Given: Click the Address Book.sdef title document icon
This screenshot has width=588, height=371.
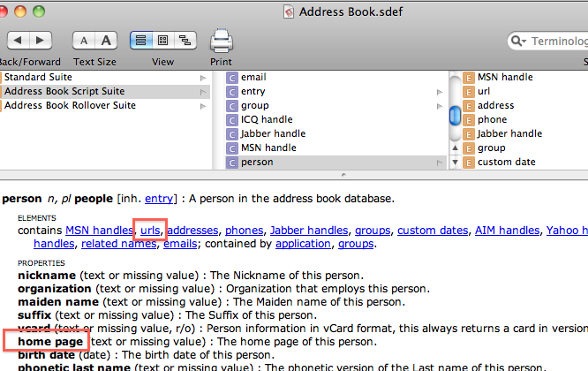Looking at the screenshot, I should (289, 11).
